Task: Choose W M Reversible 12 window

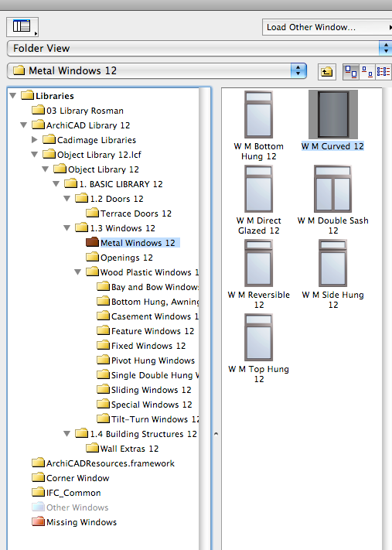Action: pos(259,275)
